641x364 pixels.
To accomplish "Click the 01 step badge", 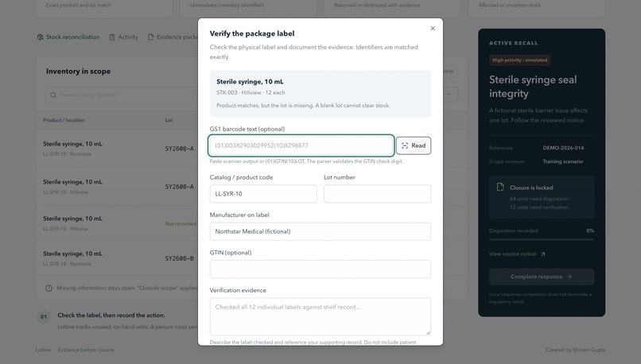I will click(x=44, y=316).
